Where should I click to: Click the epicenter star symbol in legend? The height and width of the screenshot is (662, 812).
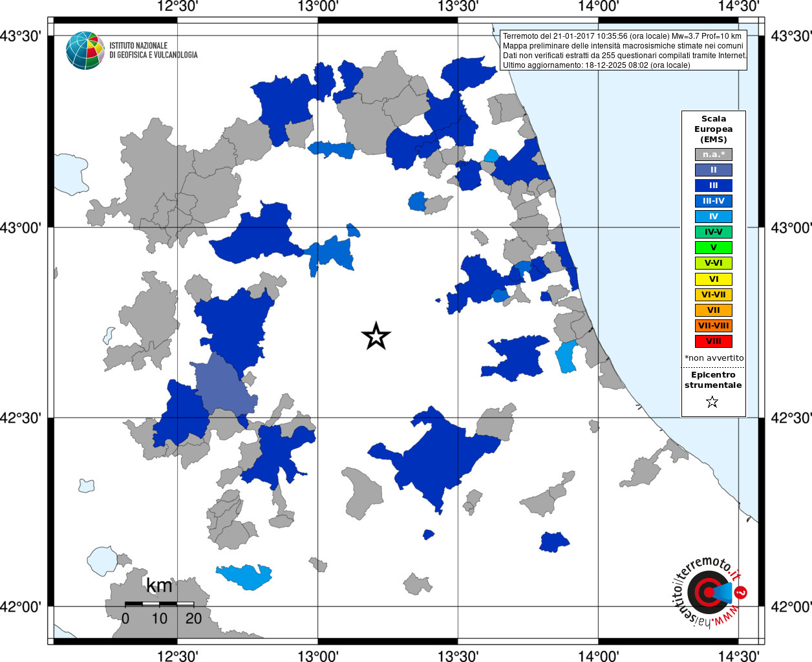pos(712,402)
